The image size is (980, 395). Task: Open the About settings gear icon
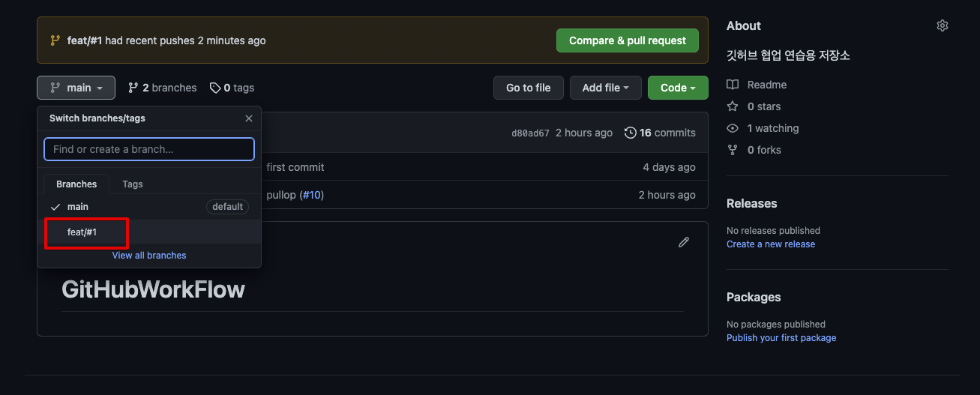[x=943, y=25]
